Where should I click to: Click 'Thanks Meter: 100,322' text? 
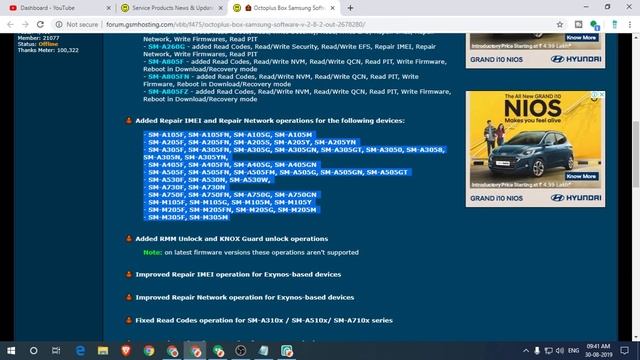pyautogui.click(x=48, y=50)
